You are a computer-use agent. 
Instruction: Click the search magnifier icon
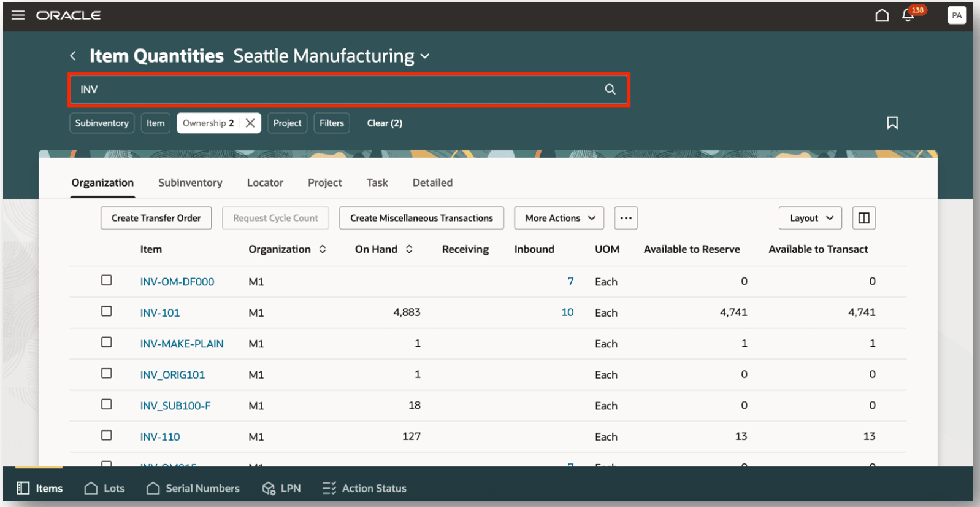[610, 90]
